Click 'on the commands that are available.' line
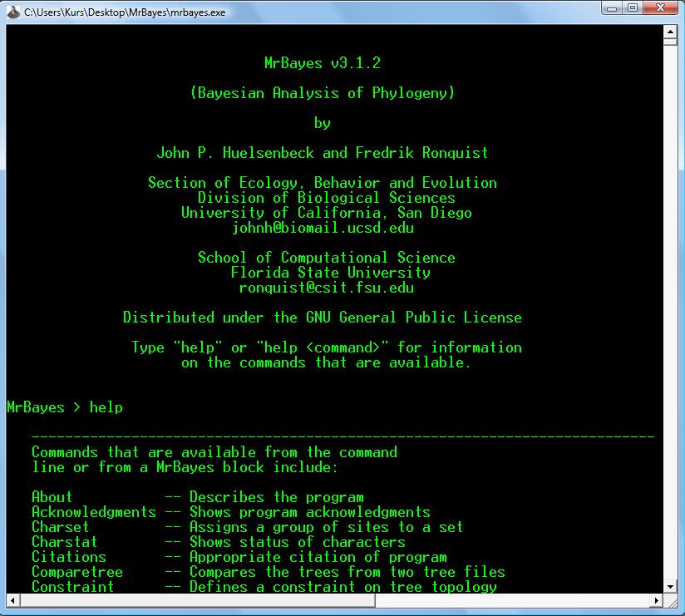 327,362
